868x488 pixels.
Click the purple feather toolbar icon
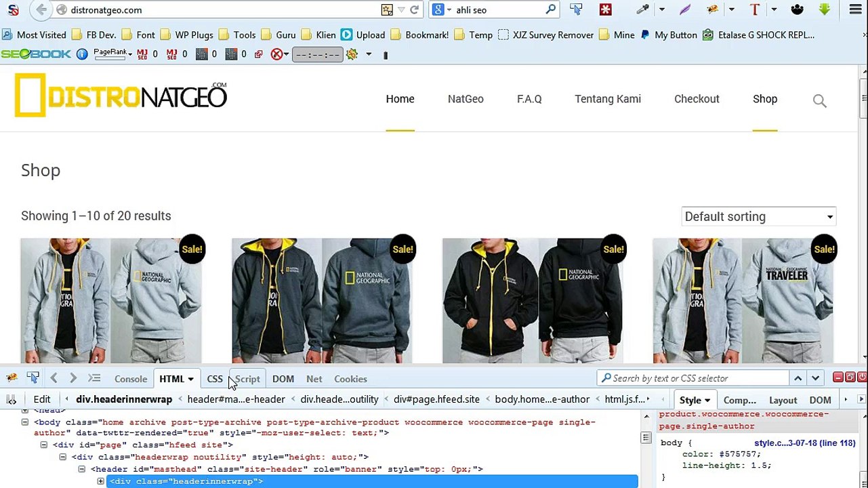tap(685, 9)
